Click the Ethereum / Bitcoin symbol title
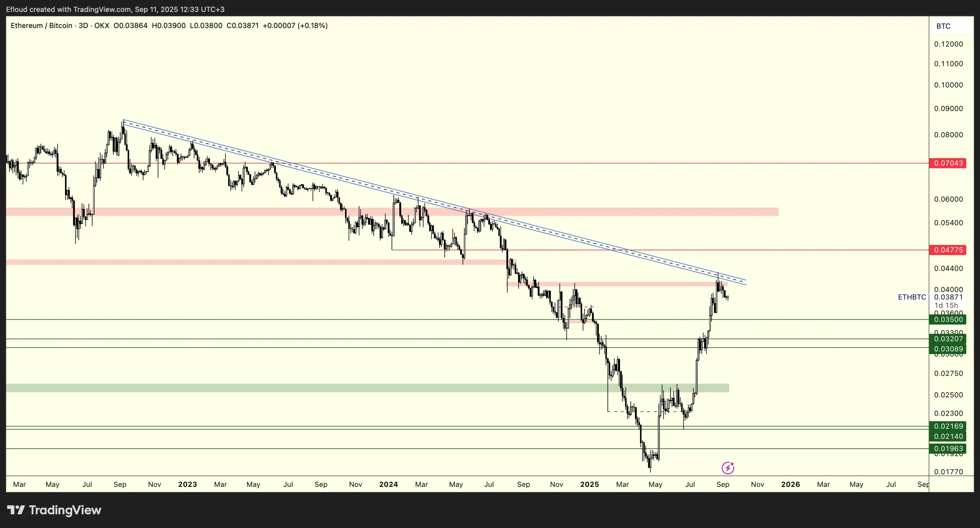 (41, 26)
